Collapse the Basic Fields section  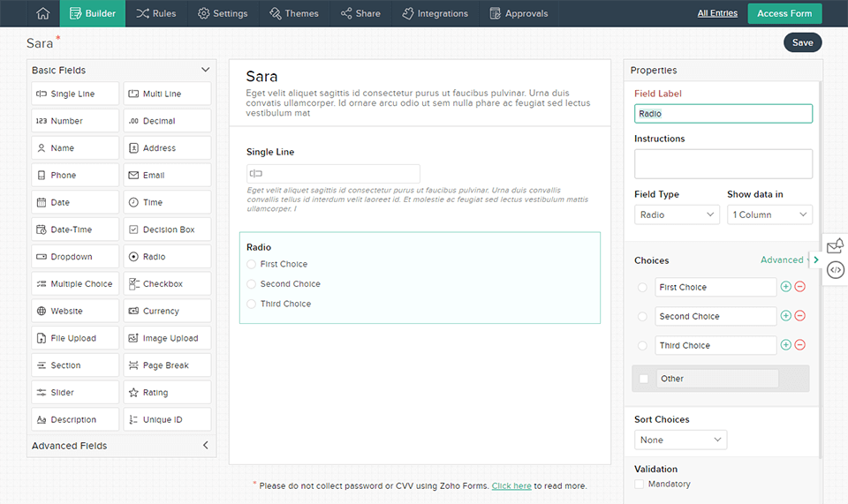point(205,70)
